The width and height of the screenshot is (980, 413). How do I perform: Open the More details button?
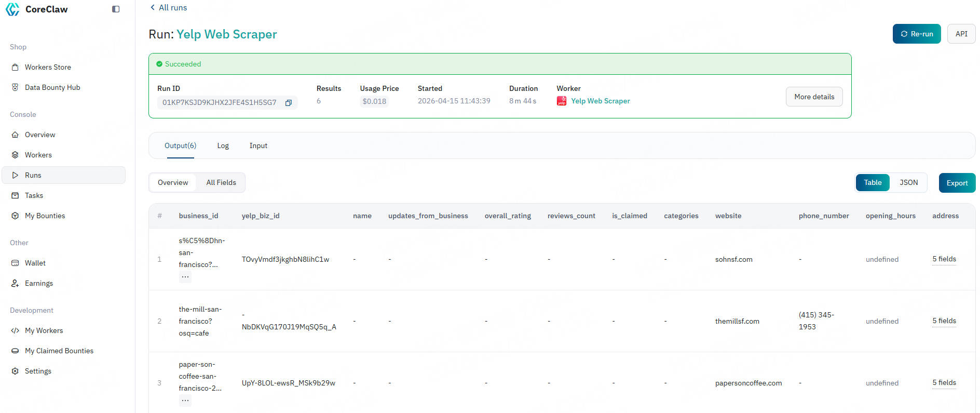[814, 97]
